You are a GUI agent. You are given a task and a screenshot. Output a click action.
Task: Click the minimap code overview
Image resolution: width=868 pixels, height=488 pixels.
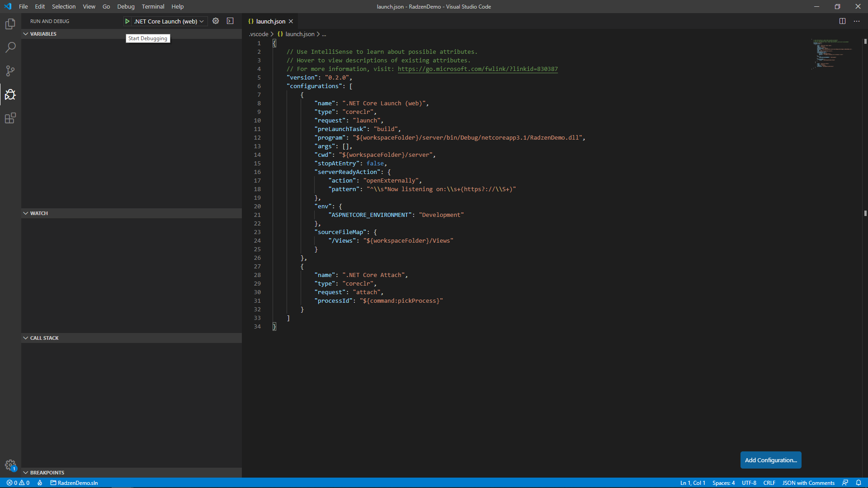(831, 54)
